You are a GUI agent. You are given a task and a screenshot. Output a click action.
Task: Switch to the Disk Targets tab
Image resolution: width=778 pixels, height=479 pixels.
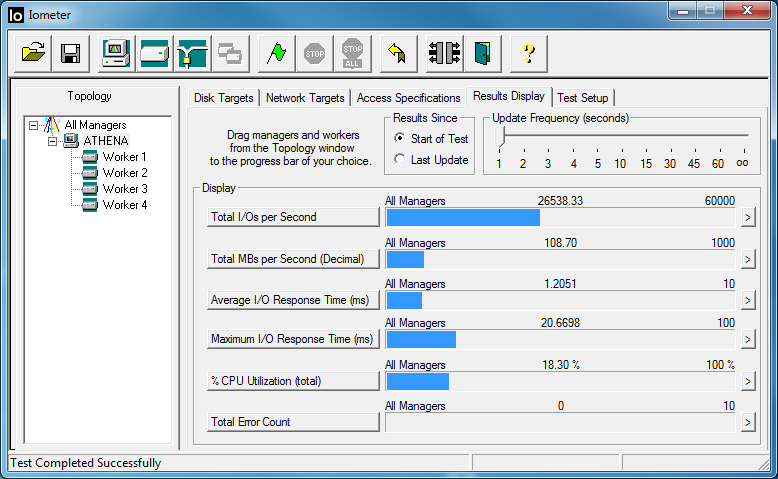click(x=224, y=98)
